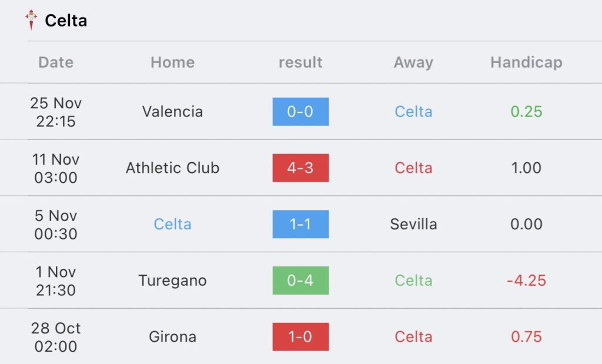This screenshot has height=364, width=602.
Task: Click the green 0-4 score badge
Action: click(x=300, y=280)
